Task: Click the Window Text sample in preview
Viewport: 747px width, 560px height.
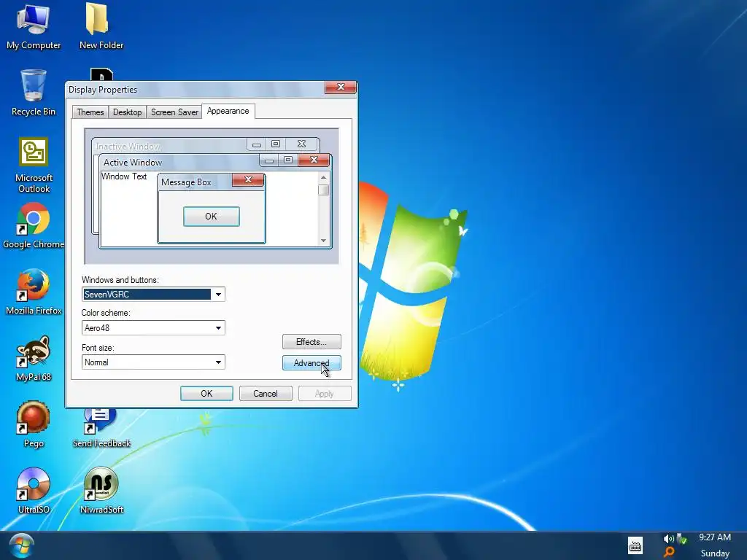Action: pyautogui.click(x=124, y=176)
